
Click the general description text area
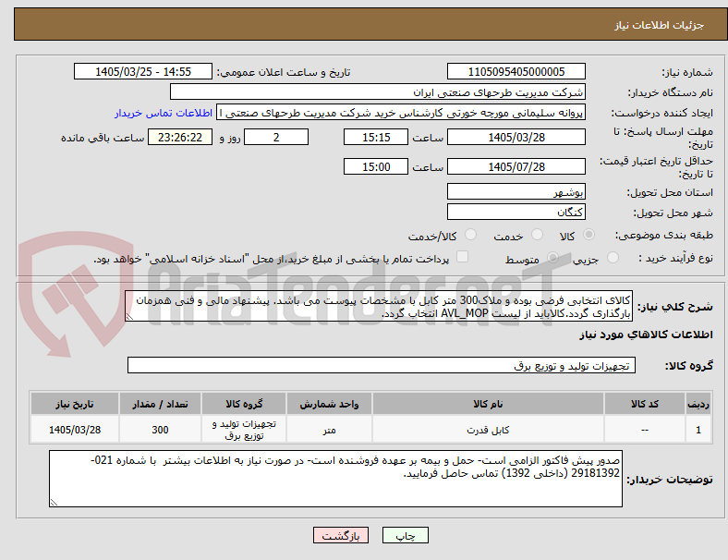point(379,307)
